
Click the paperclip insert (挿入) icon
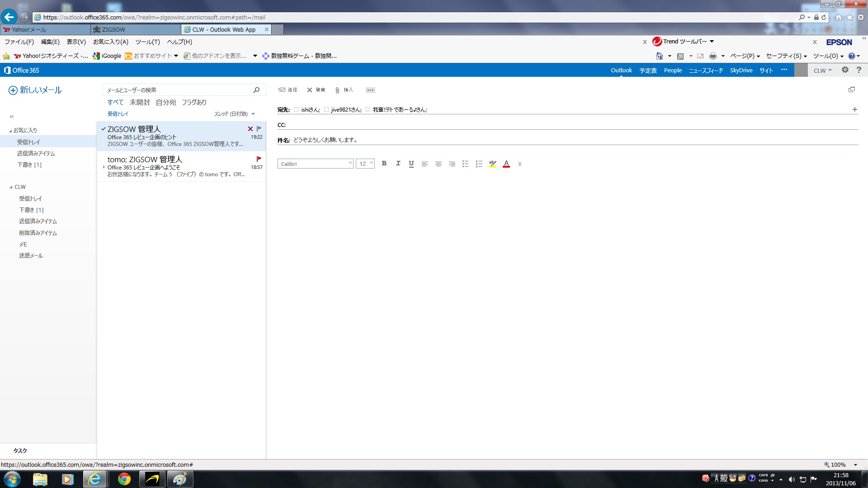(337, 90)
